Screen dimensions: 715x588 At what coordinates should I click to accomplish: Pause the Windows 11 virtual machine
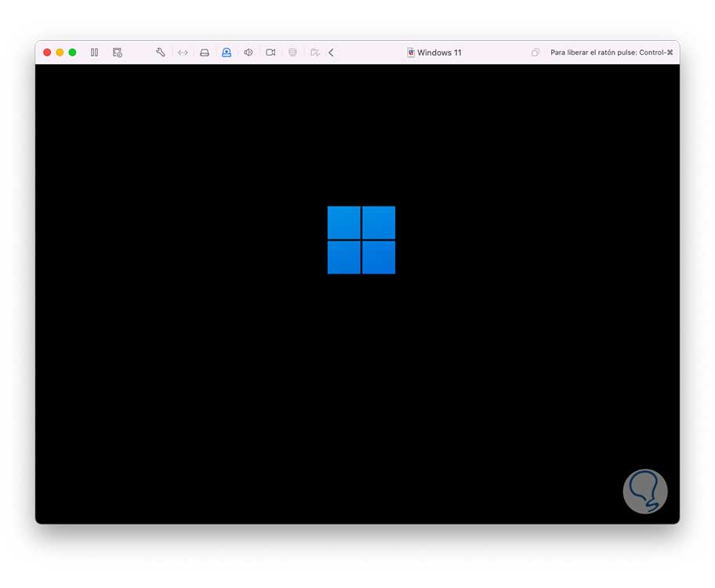[x=94, y=53]
